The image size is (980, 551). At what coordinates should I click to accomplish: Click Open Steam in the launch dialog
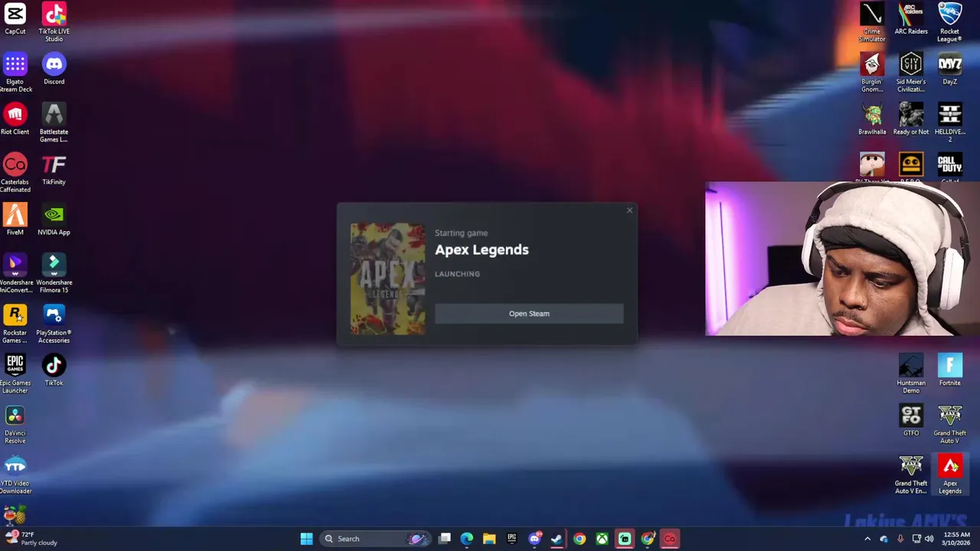click(529, 313)
